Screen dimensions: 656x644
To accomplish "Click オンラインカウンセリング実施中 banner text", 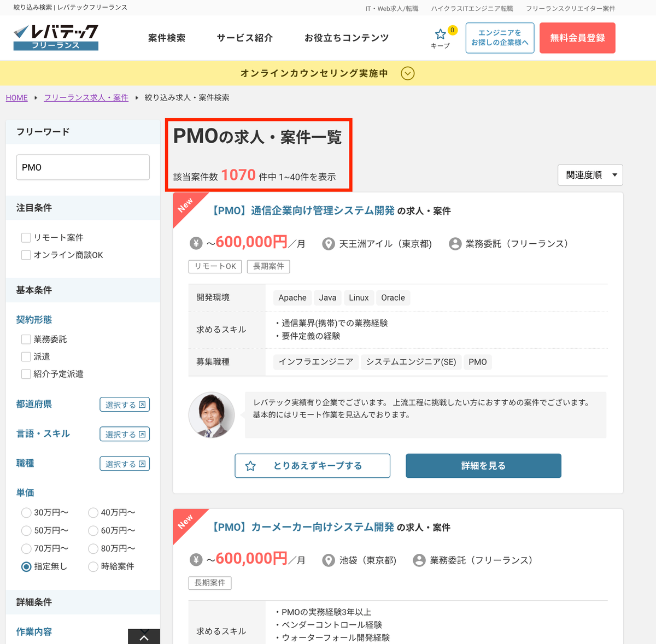I will pos(314,73).
